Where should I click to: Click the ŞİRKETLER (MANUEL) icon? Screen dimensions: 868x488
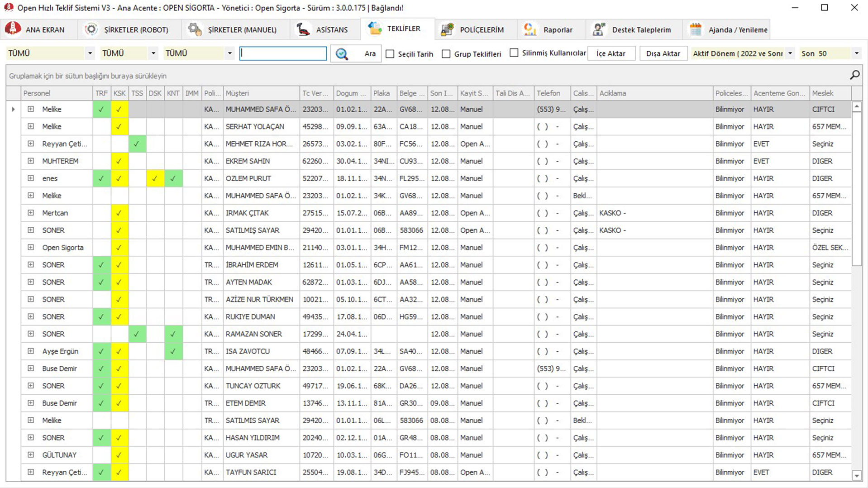pos(195,29)
